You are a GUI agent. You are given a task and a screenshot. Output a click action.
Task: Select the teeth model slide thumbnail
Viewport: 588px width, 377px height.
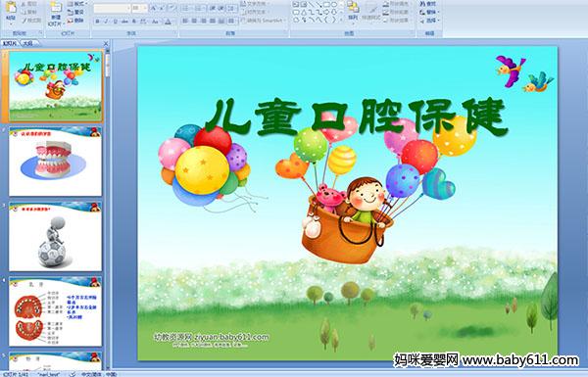(x=55, y=162)
